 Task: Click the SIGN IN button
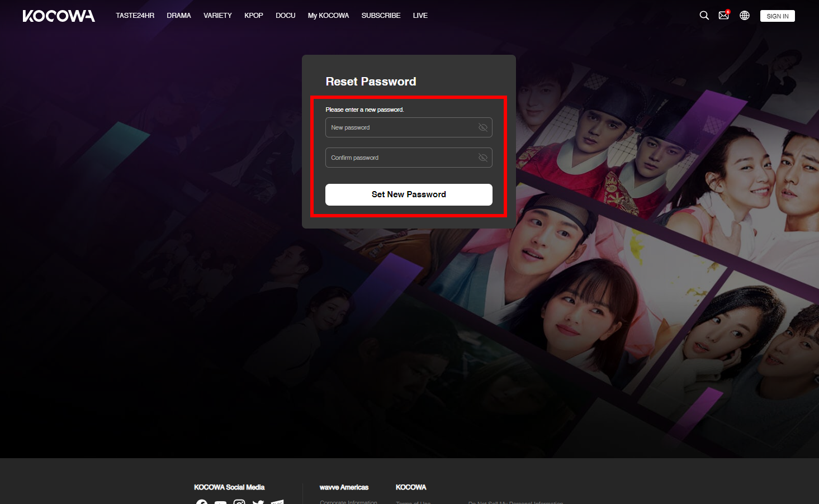tap(778, 16)
